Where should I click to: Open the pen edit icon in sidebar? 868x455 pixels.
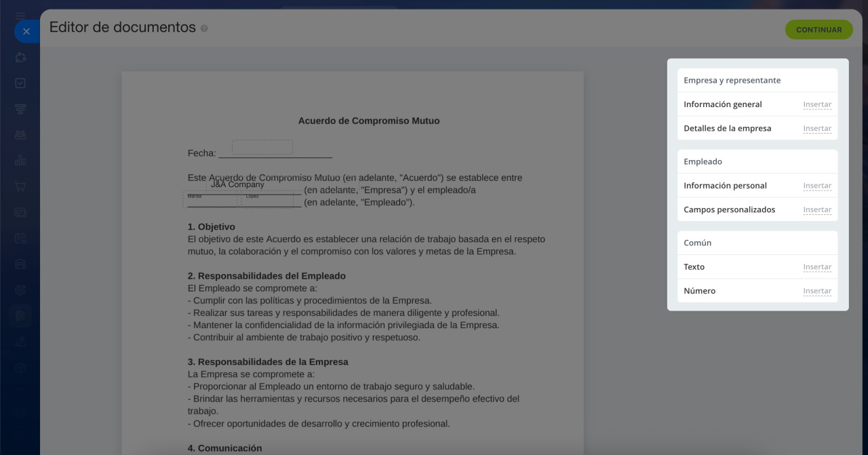(20, 341)
